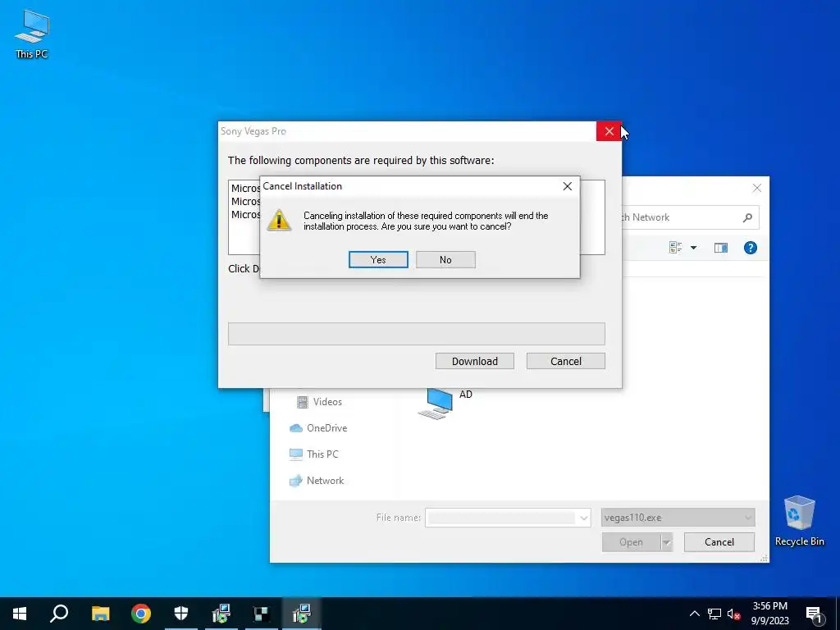Click the warning triangle icon
840x630 pixels.
point(279,220)
